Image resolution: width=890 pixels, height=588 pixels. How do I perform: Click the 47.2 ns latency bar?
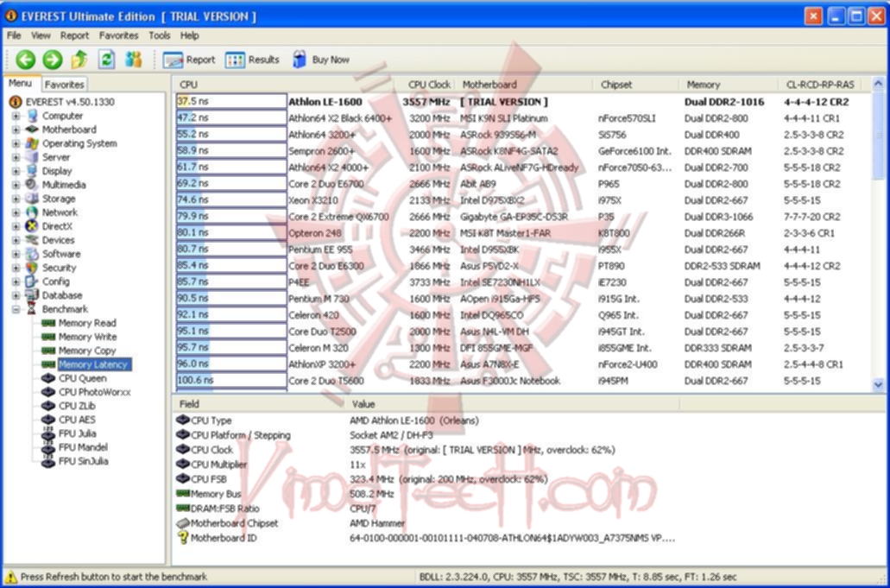tap(231, 118)
